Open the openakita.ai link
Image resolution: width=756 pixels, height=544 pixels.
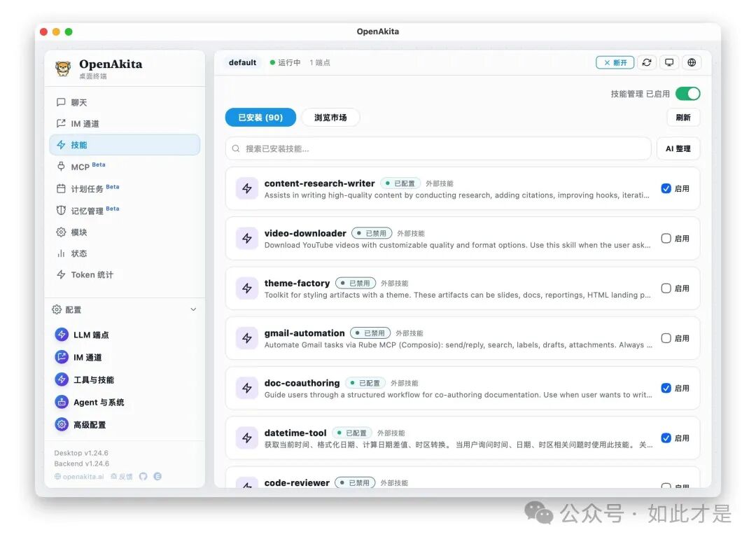[x=79, y=476]
